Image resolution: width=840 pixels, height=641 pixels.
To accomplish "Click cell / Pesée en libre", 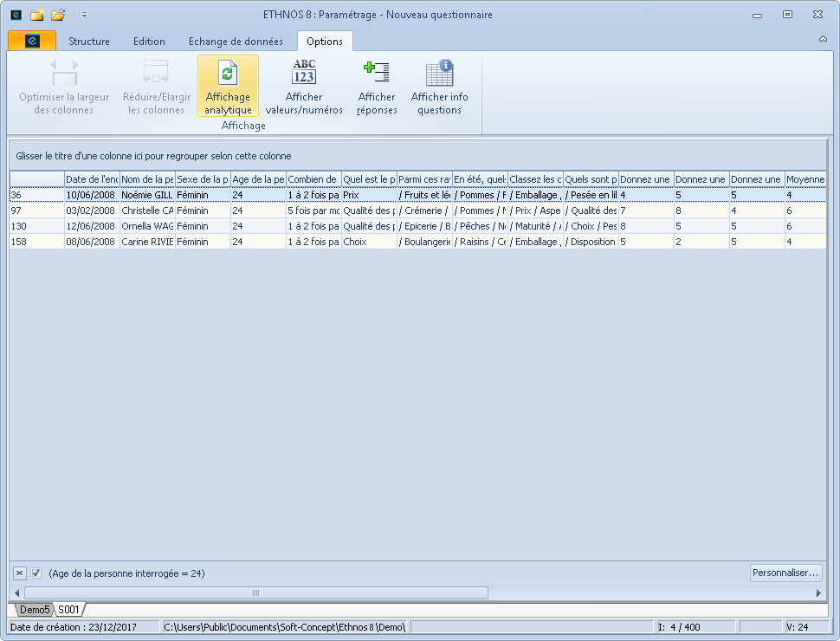I will tap(591, 195).
